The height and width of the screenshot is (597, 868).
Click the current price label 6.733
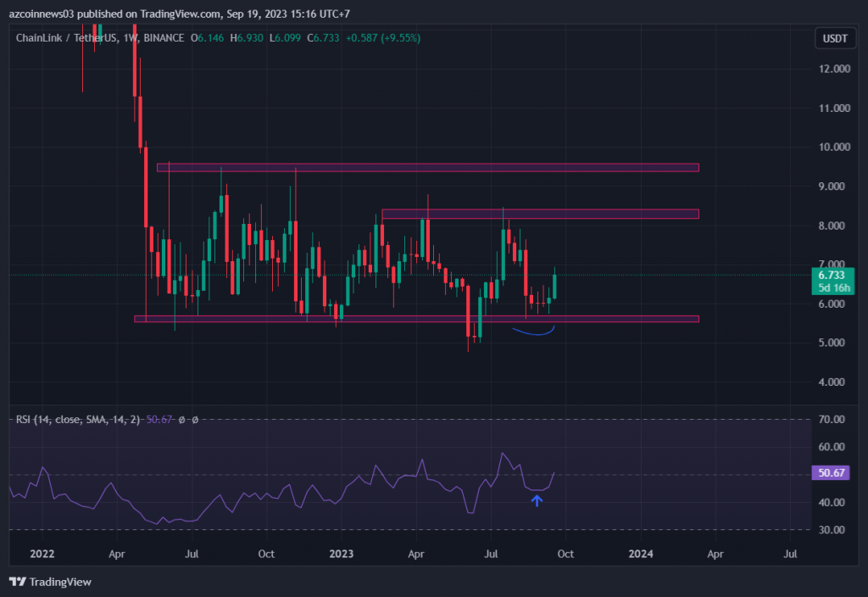(832, 276)
